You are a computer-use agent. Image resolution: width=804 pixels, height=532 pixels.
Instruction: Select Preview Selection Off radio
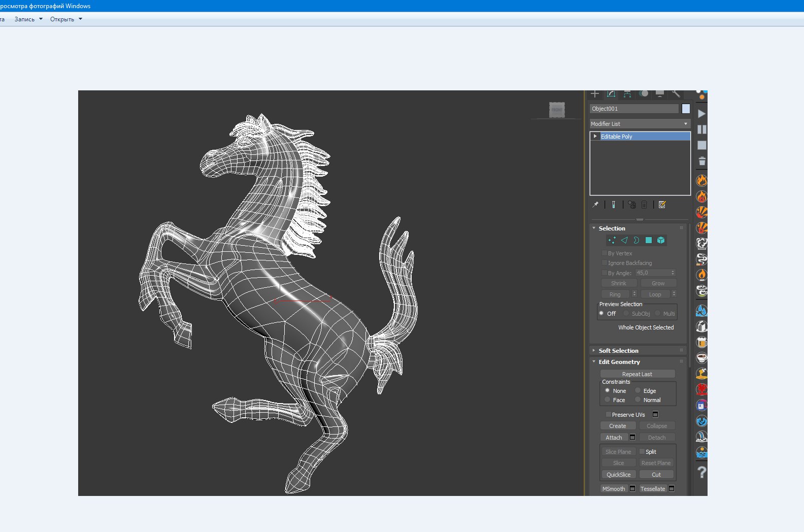pos(601,313)
